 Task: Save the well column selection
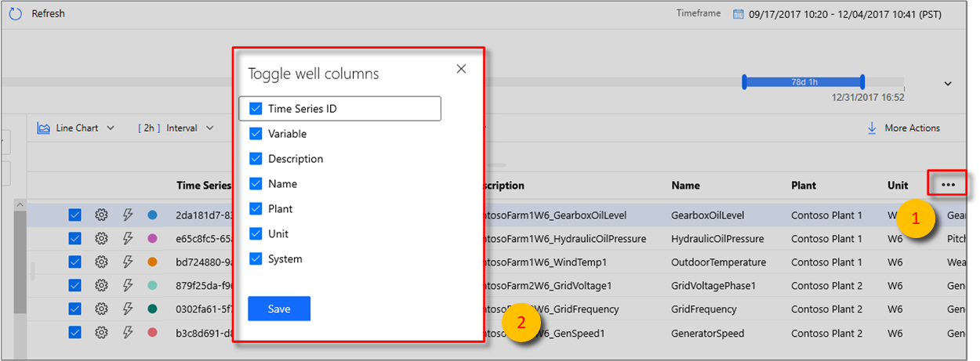coord(279,309)
